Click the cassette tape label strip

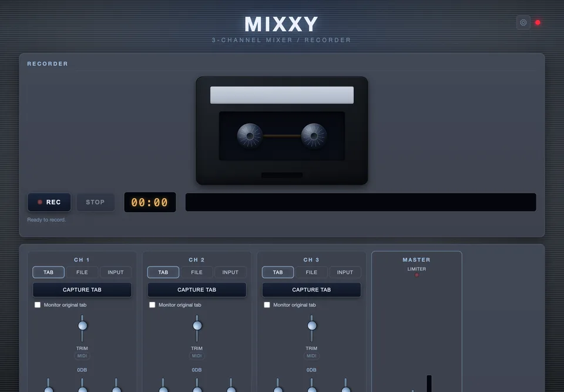click(282, 95)
